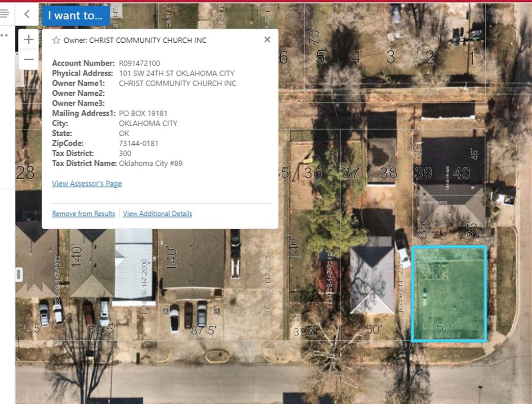Star the Christ Community Church result
The width and height of the screenshot is (532, 404).
tap(56, 40)
